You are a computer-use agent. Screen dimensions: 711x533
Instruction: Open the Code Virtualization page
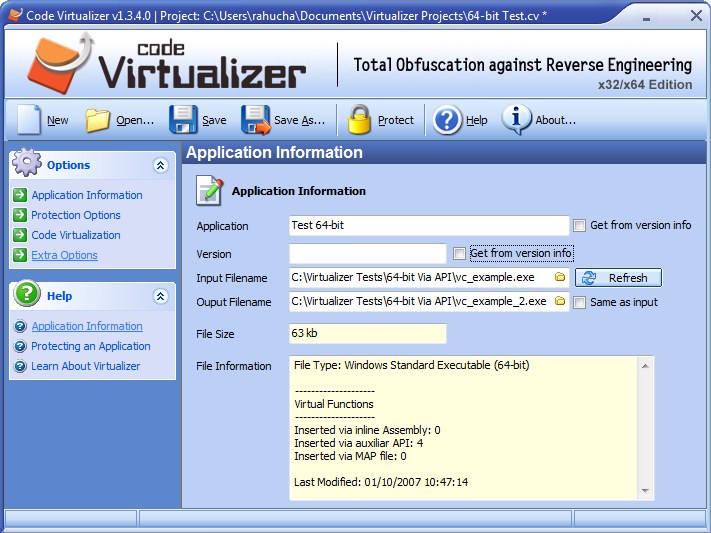pyautogui.click(x=76, y=235)
